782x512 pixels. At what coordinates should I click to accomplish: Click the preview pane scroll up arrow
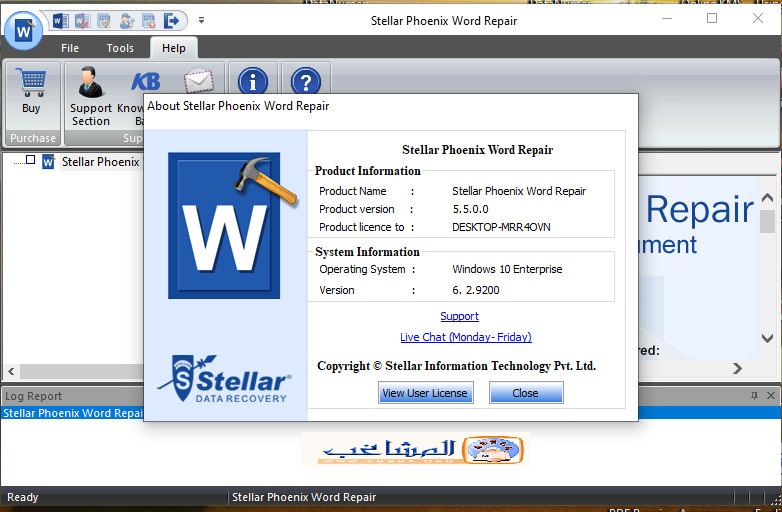coord(768,197)
